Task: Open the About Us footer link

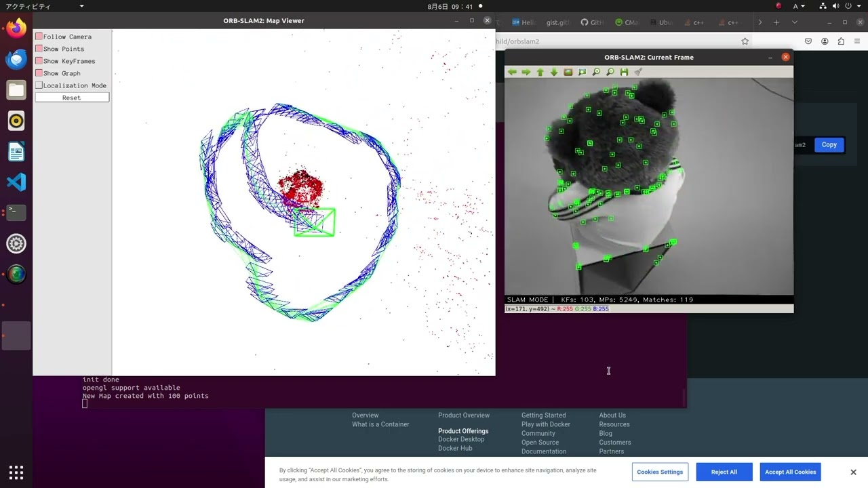Action: pos(612,415)
